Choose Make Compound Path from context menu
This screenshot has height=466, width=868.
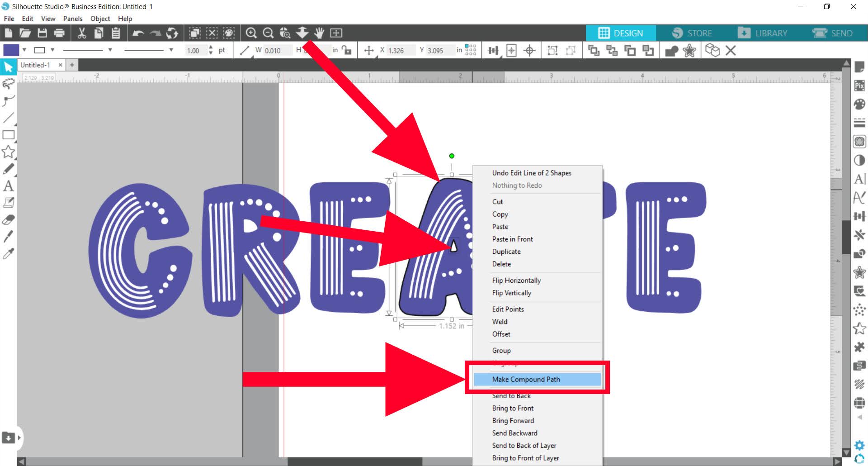[526, 380]
